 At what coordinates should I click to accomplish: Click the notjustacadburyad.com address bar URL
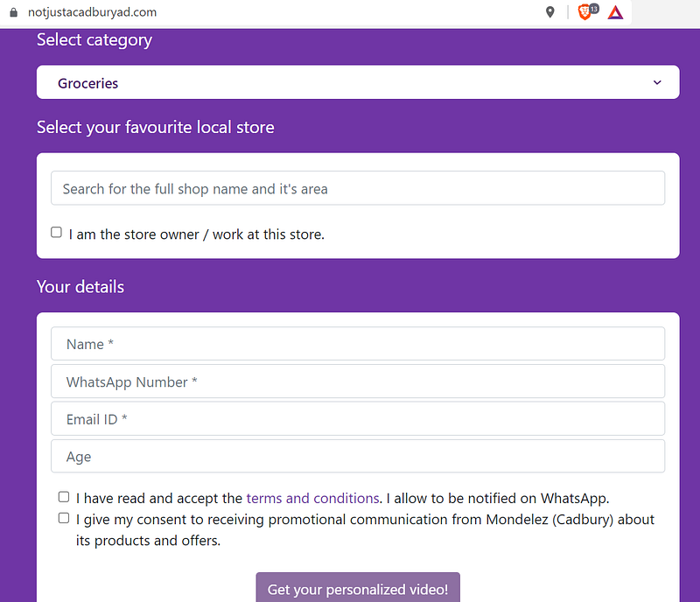tap(92, 13)
